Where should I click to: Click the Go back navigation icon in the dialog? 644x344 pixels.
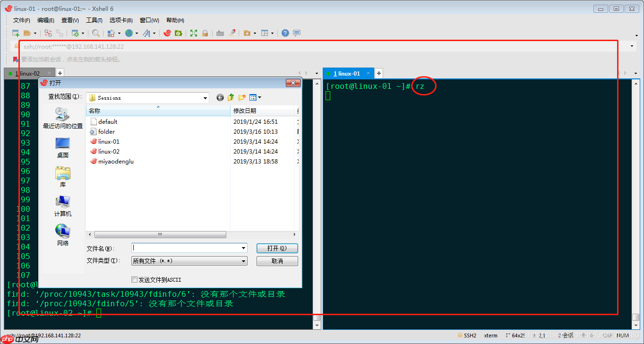point(220,97)
